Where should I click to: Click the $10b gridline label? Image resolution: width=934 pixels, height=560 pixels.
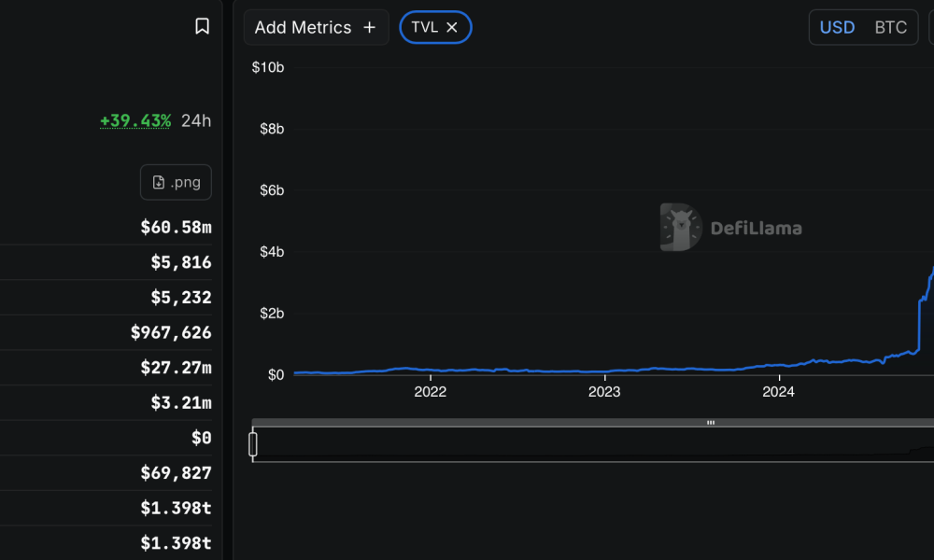268,67
